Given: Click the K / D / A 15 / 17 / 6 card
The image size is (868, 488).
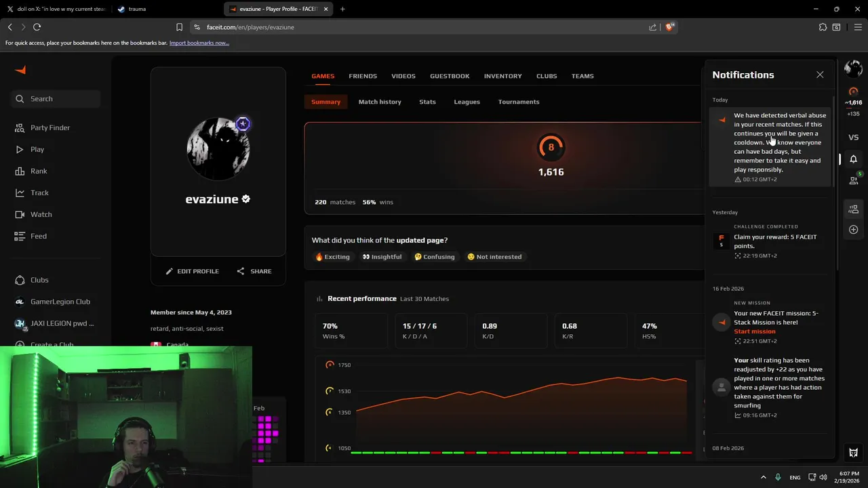Looking at the screenshot, I should pyautogui.click(x=433, y=331).
